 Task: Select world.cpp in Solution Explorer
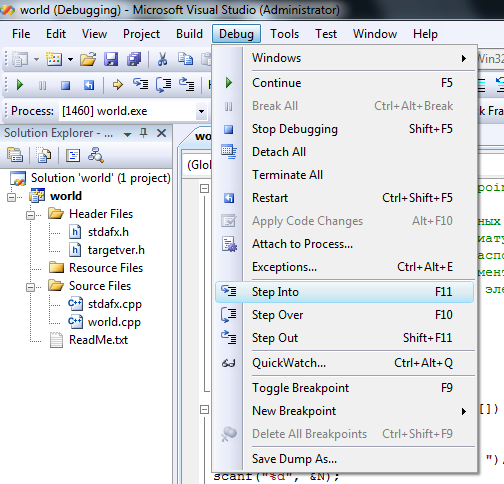pos(114,322)
